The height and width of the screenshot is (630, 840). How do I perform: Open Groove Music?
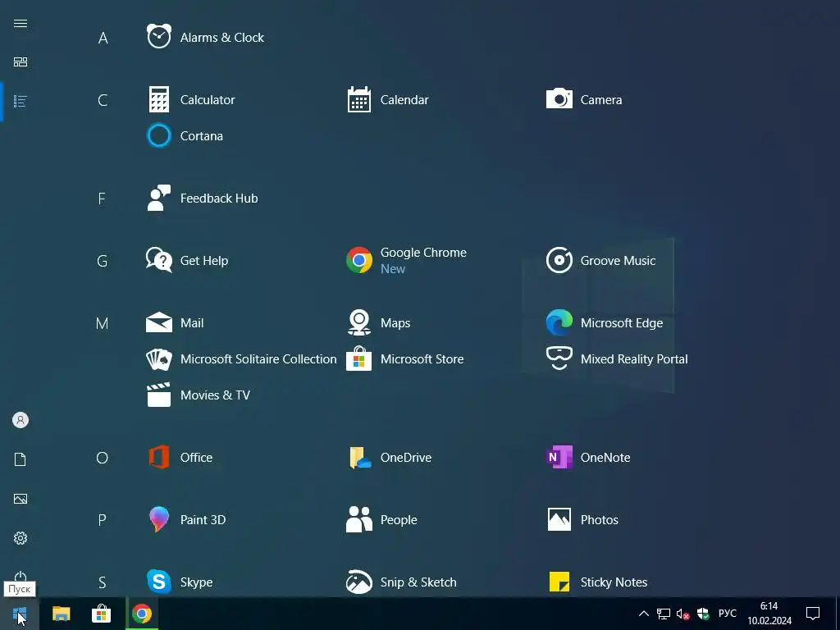click(600, 260)
